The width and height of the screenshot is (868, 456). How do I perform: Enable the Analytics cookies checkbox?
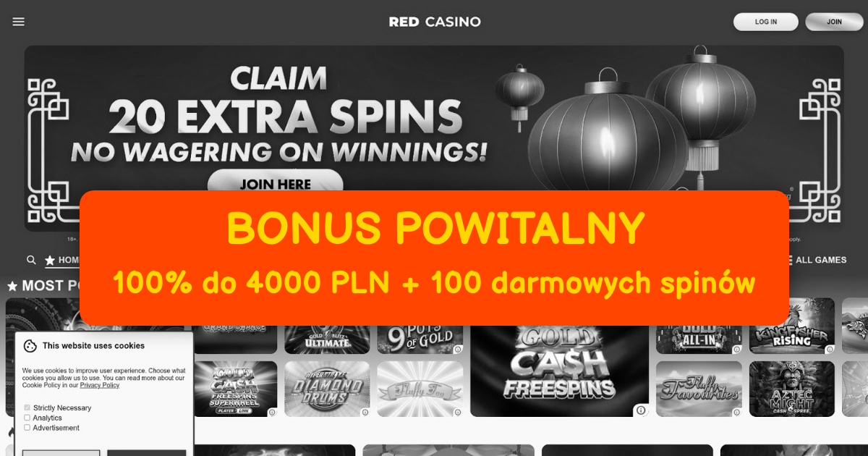pyautogui.click(x=27, y=418)
